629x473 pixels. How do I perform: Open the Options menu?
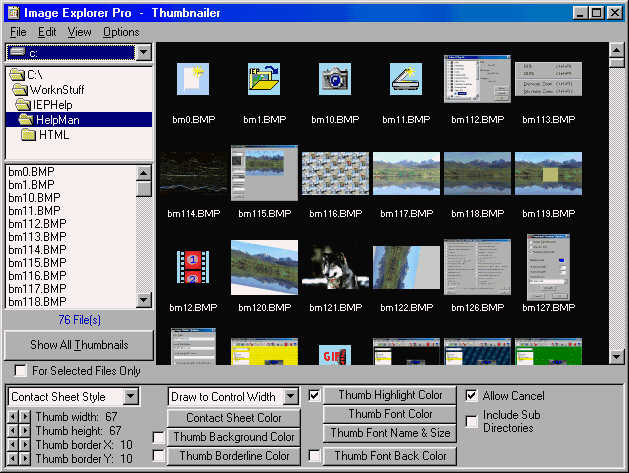tap(121, 32)
